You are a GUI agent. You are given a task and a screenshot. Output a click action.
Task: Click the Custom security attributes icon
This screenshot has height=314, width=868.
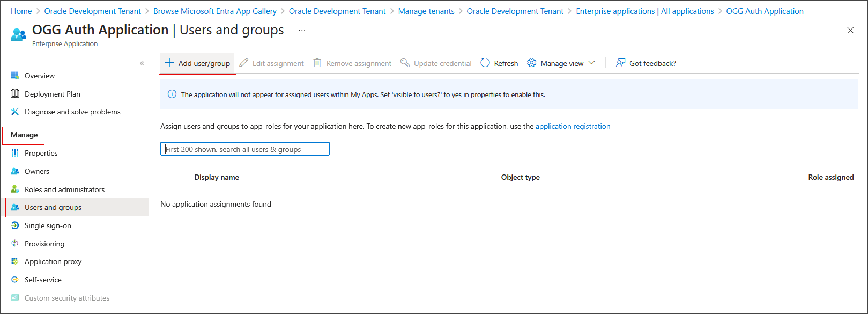click(x=15, y=298)
